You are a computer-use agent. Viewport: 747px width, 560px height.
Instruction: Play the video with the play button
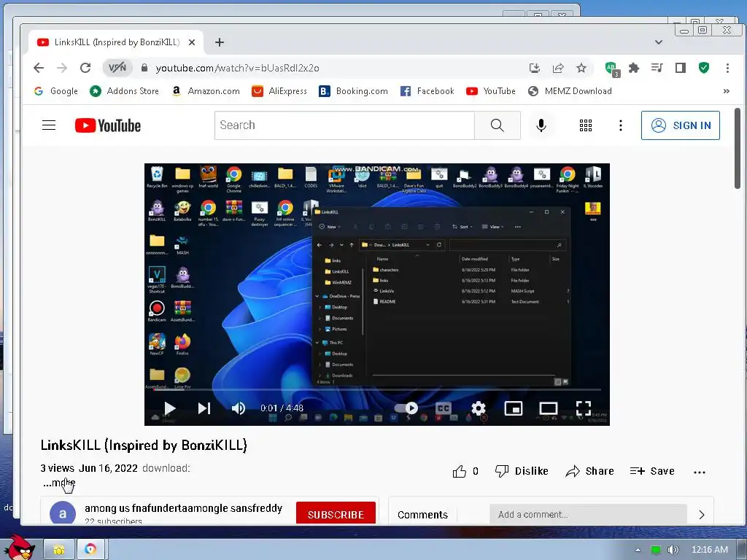coord(169,408)
